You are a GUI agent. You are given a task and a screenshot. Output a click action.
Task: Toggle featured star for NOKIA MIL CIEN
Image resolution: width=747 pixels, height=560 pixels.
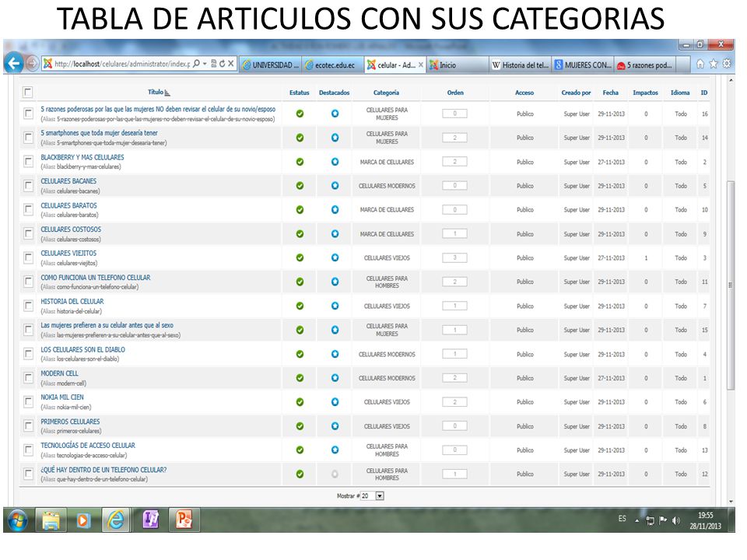pos(335,402)
